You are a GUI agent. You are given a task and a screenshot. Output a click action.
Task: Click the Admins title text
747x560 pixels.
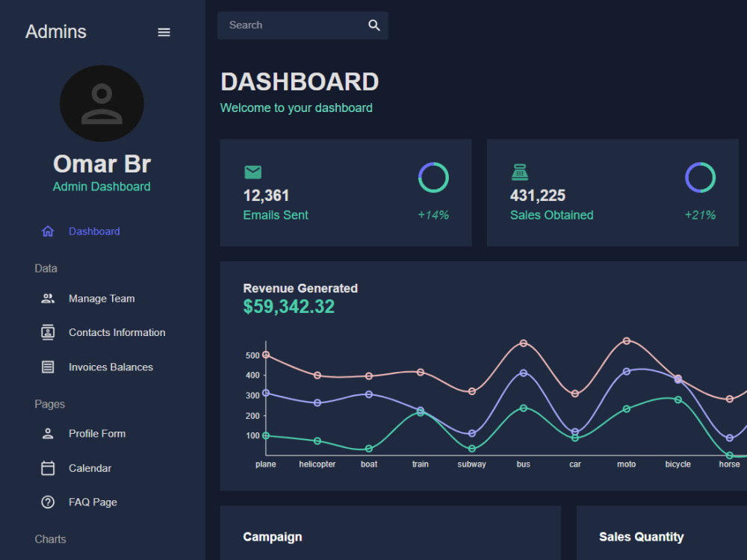(56, 32)
